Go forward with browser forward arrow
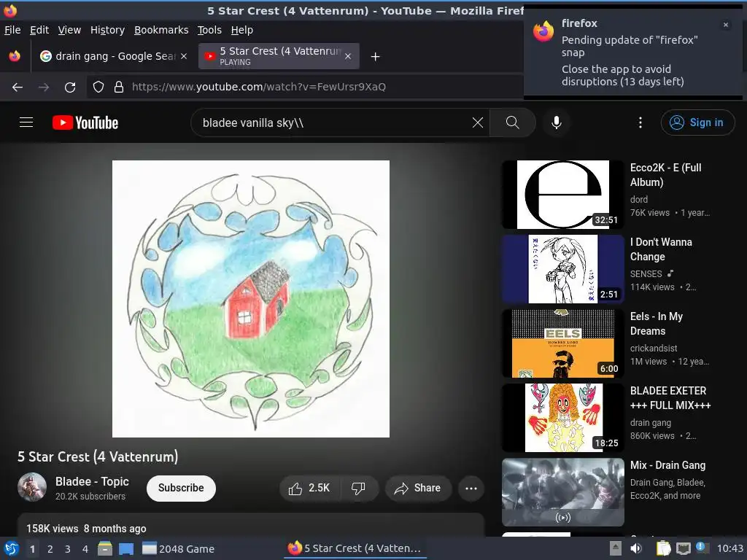747x560 pixels. (x=44, y=87)
